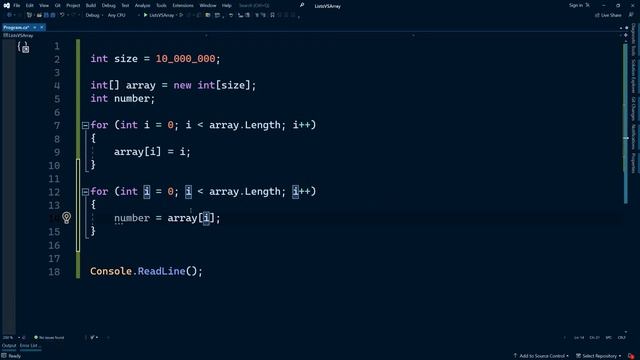This screenshot has height=360, width=640.
Task: Open the Build menu
Action: pyautogui.click(x=91, y=6)
